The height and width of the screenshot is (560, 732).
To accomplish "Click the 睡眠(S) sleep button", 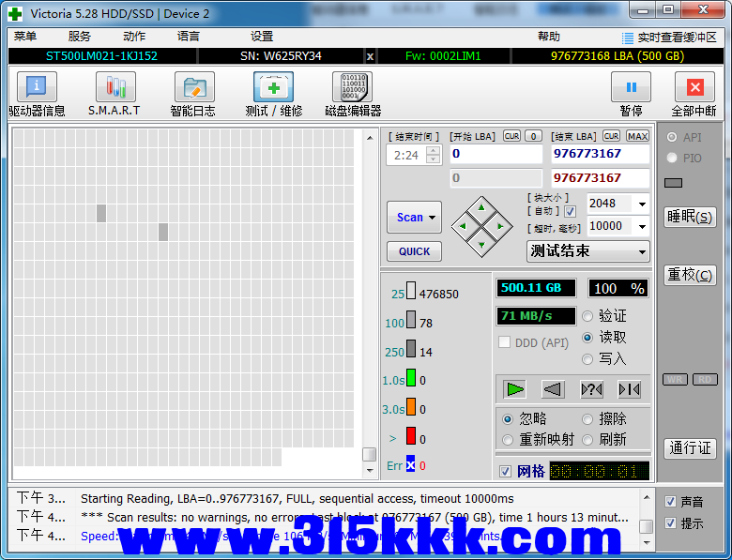I will 690,217.
